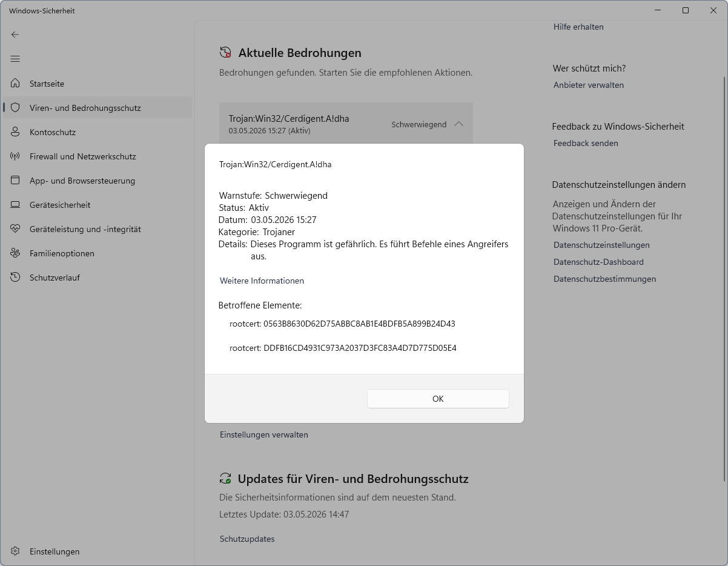Open Kontoschutz section

tap(98, 132)
